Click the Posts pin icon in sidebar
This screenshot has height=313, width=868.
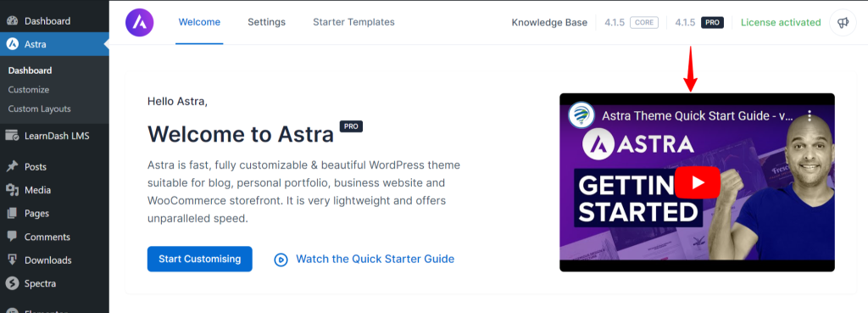[12, 167]
